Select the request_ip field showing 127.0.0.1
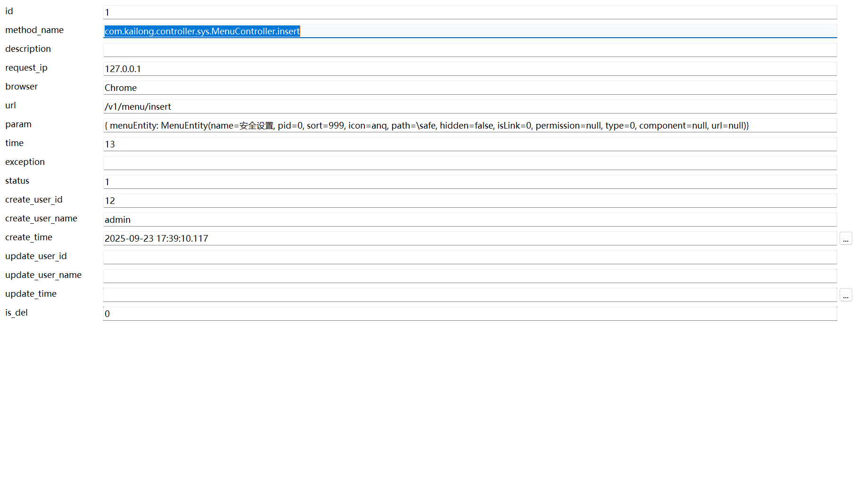Viewport: 858px width, 504px height. point(470,69)
